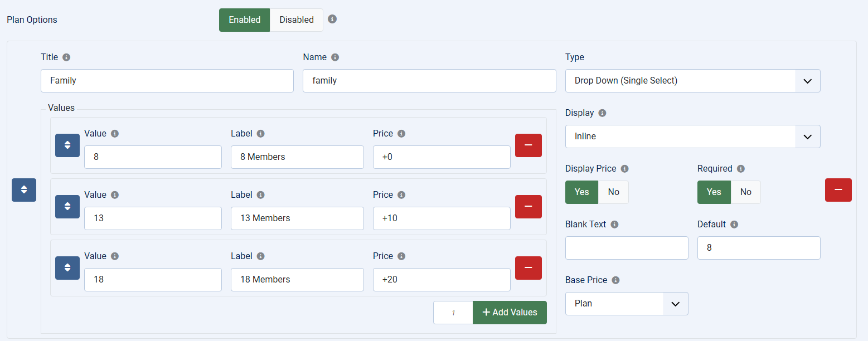
Task: Remove the 18 Members value row
Action: coord(528,268)
